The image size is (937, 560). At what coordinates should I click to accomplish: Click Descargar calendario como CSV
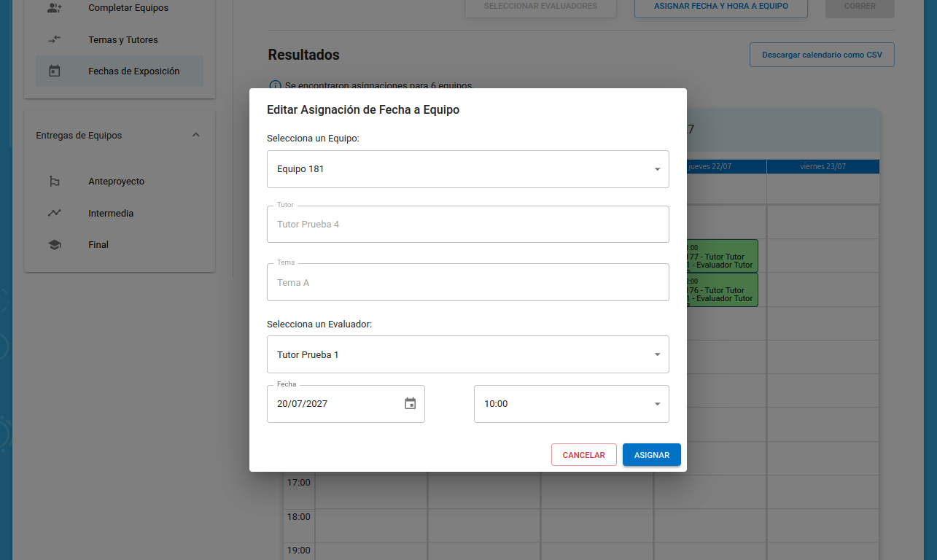pos(822,55)
